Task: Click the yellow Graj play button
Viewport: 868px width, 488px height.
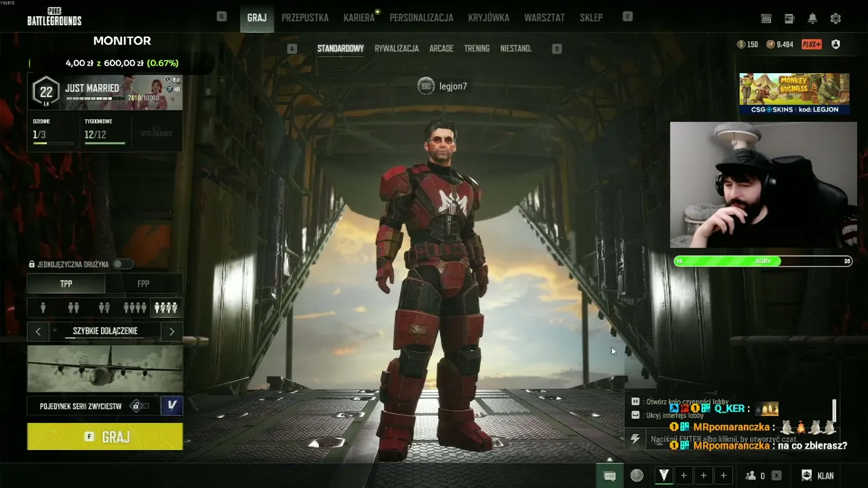Action: coord(105,436)
